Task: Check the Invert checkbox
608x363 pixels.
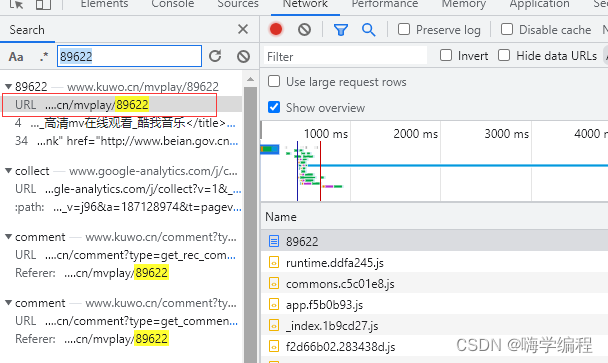Action: pos(446,55)
